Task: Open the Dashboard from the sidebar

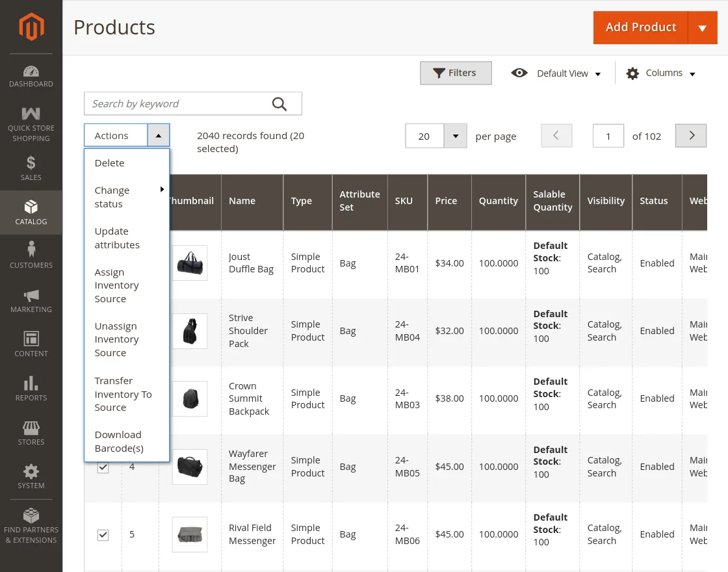Action: tap(31, 73)
